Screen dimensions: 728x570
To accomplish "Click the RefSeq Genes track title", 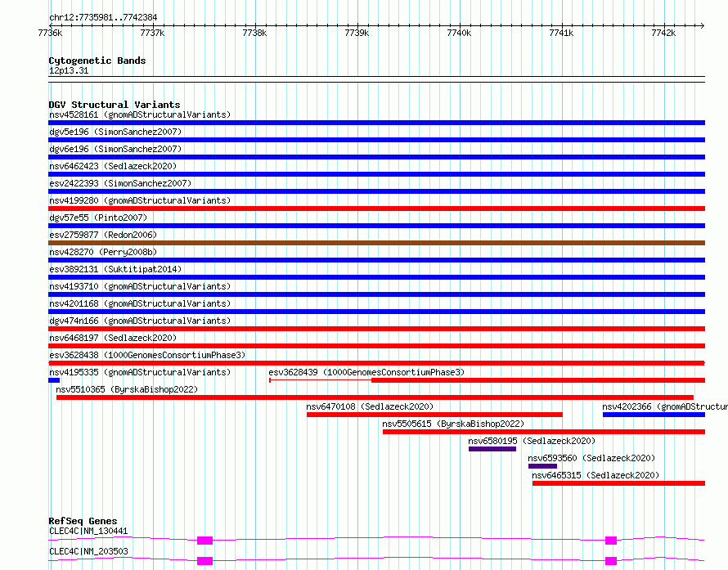I will coord(83,521).
